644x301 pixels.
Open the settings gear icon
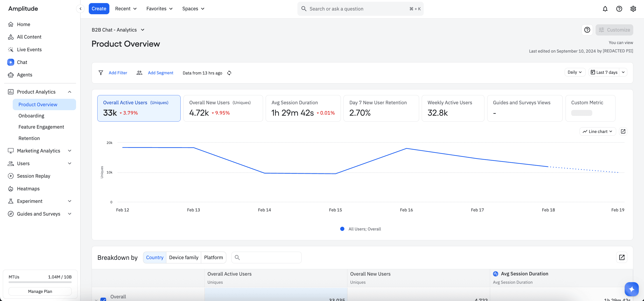point(633,9)
